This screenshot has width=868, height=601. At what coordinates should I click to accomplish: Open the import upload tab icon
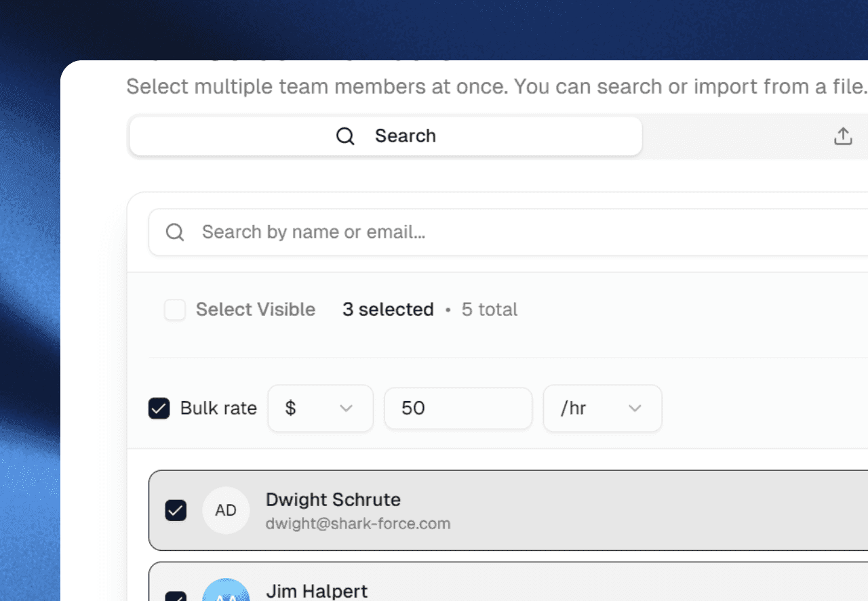pos(843,136)
